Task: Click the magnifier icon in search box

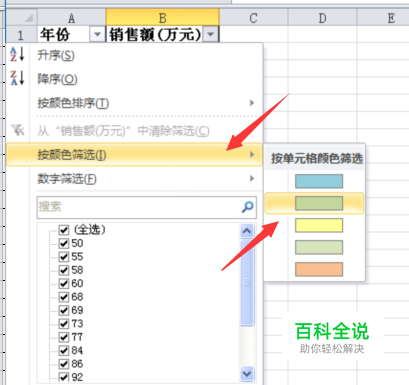Action: pyautogui.click(x=247, y=207)
